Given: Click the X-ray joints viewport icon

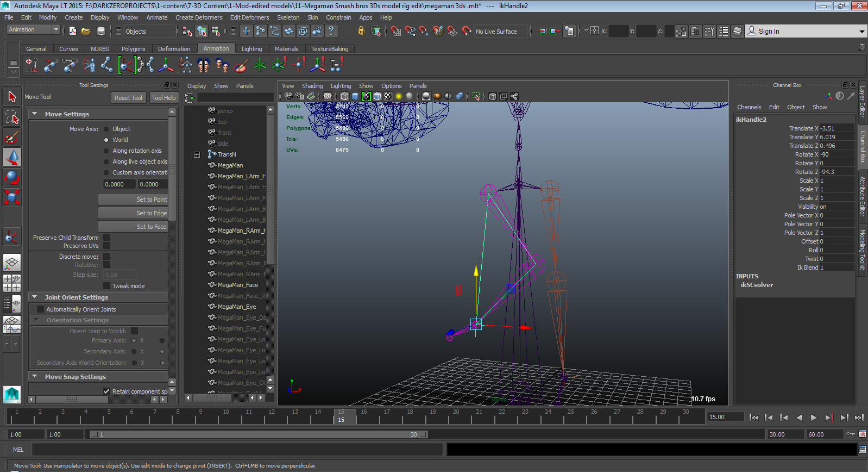Looking at the screenshot, I should coord(514,96).
